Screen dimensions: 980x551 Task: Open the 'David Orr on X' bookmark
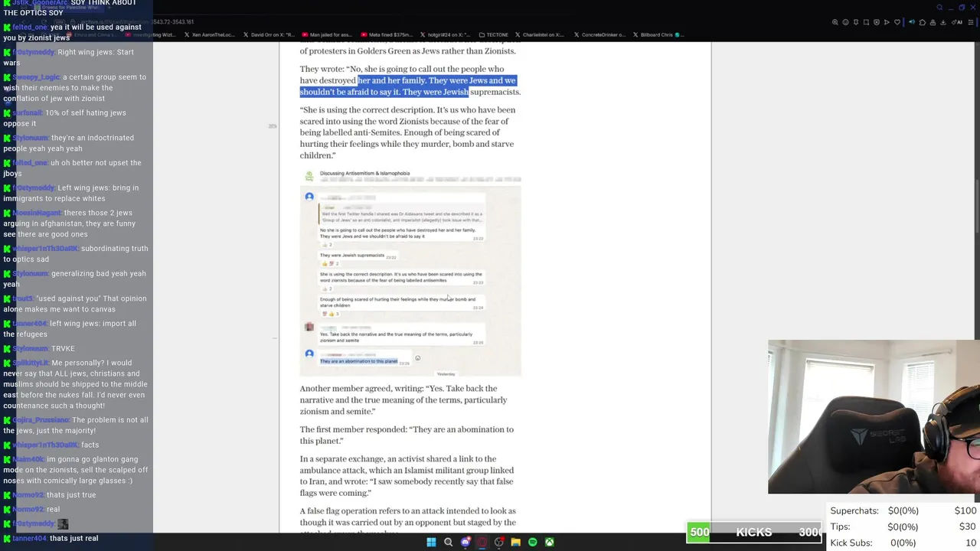tap(268, 34)
